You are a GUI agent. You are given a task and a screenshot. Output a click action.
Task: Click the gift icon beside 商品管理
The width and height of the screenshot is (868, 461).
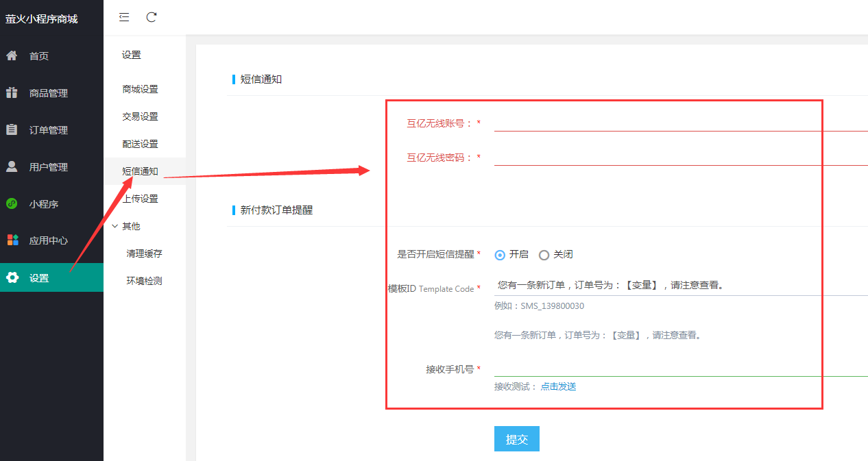coord(12,92)
